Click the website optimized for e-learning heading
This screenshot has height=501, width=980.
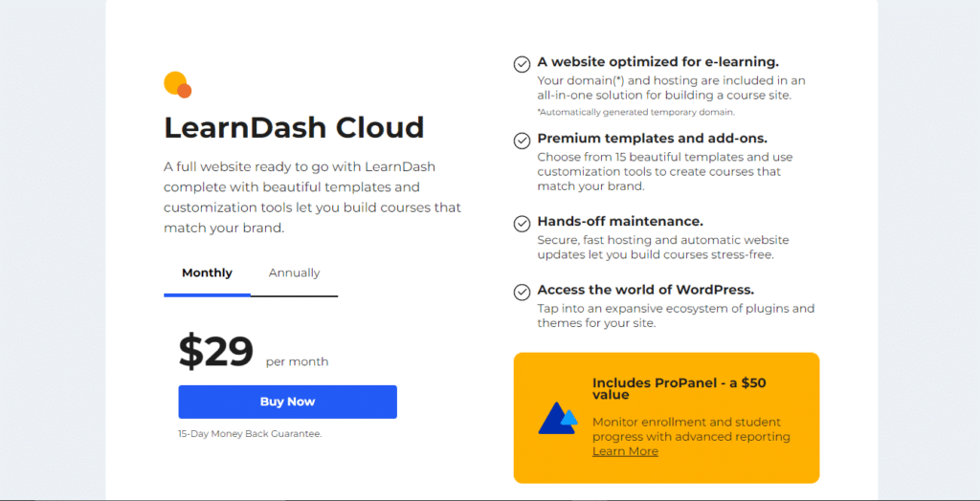click(658, 62)
